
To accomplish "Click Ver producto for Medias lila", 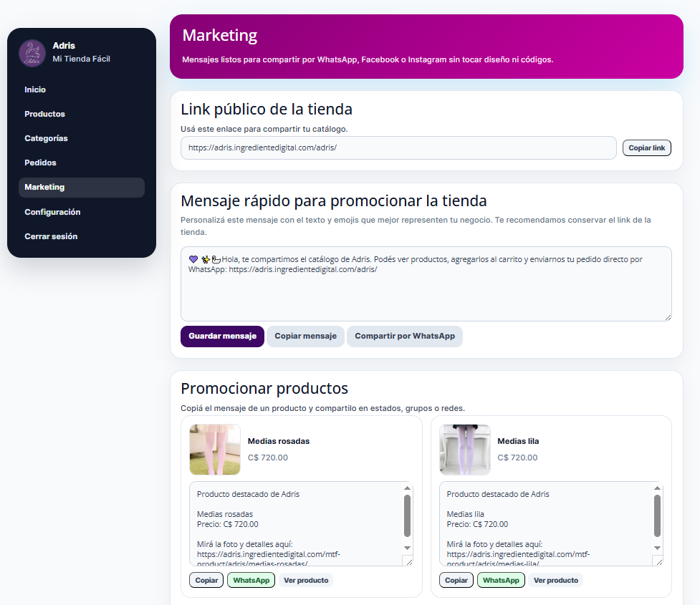I will tap(556, 581).
